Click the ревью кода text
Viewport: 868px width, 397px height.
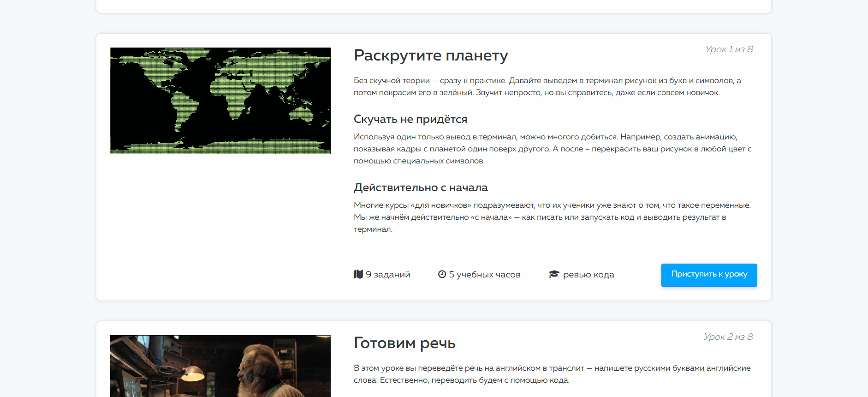click(589, 274)
